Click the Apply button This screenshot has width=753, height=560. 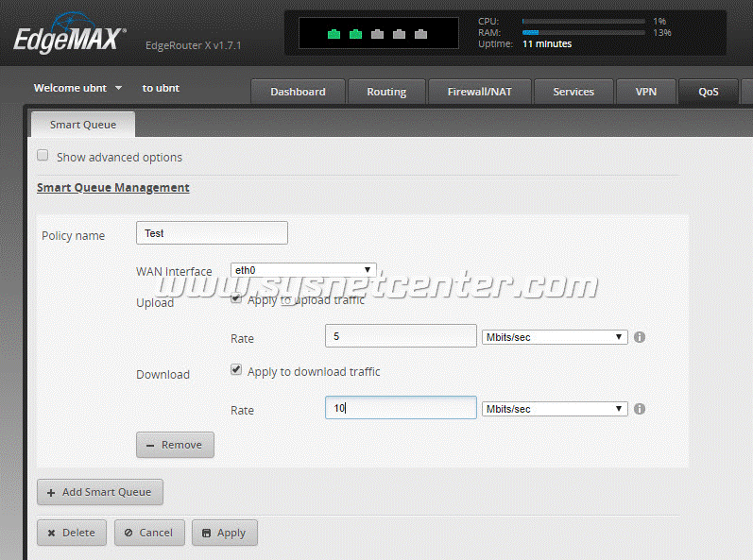[225, 533]
